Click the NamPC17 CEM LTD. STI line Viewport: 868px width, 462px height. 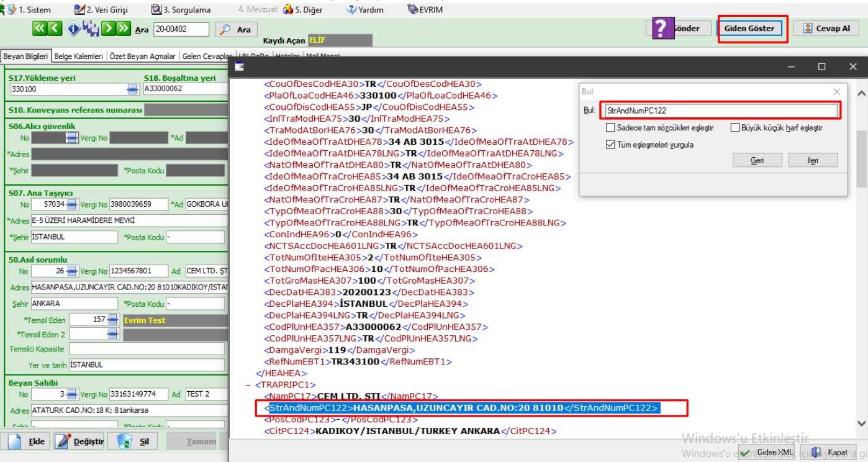[351, 396]
